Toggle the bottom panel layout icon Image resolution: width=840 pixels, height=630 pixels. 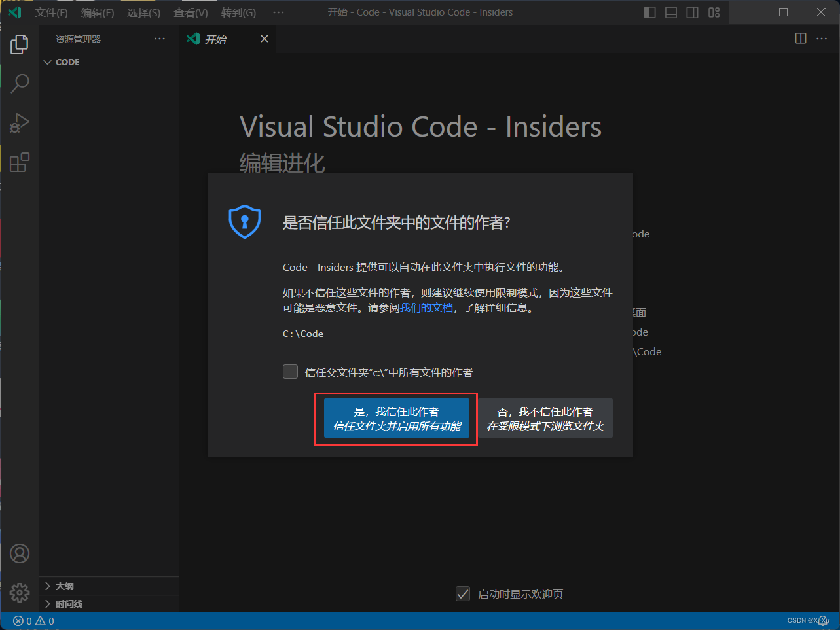(x=671, y=12)
